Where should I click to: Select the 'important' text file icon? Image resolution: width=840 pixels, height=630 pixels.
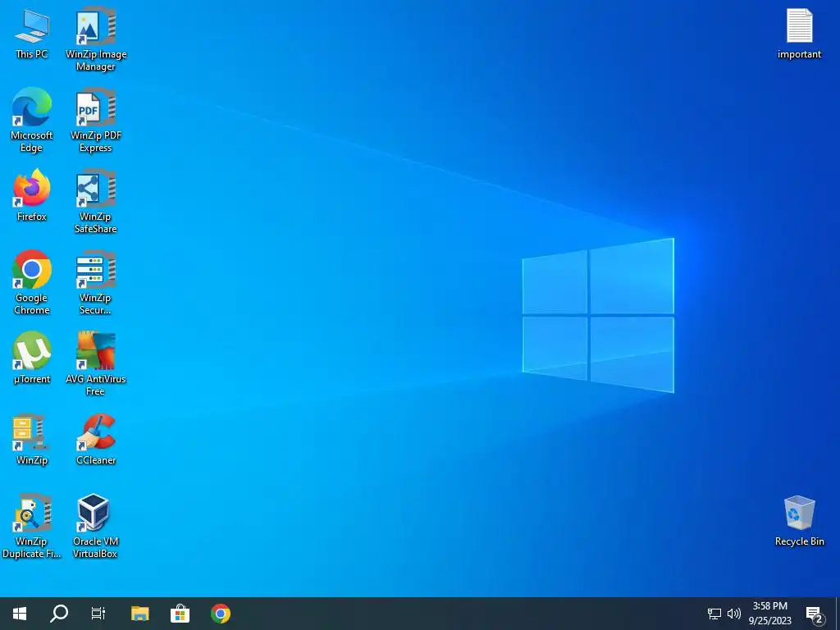(x=799, y=34)
